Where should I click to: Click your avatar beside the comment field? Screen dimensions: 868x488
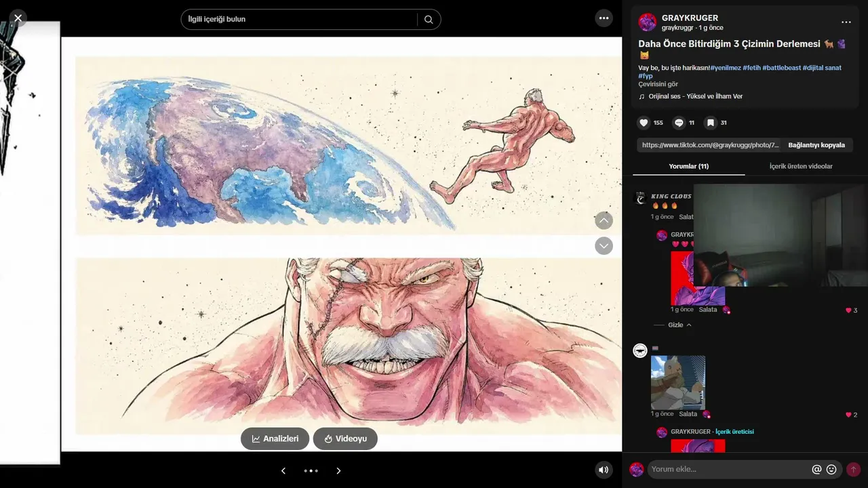pos(637,469)
